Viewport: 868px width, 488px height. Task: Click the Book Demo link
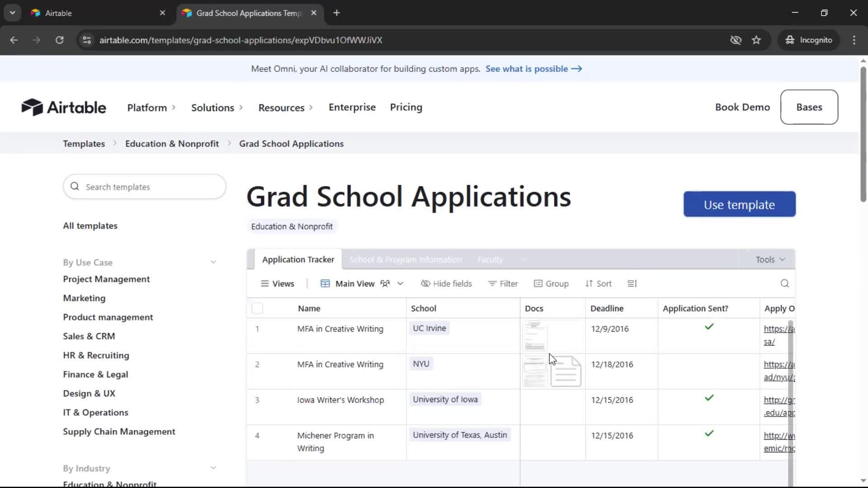coord(742,107)
